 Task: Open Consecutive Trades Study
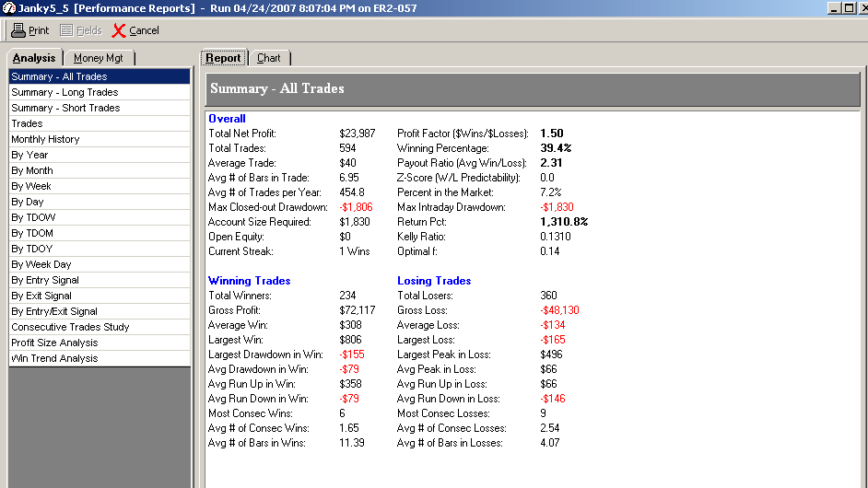[x=100, y=327]
